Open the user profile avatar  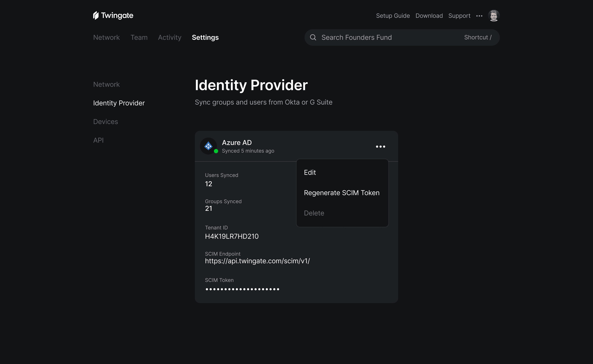click(x=494, y=16)
